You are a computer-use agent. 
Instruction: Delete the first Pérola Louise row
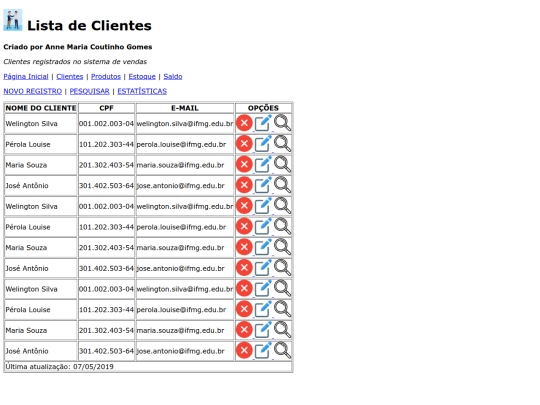[x=244, y=144]
